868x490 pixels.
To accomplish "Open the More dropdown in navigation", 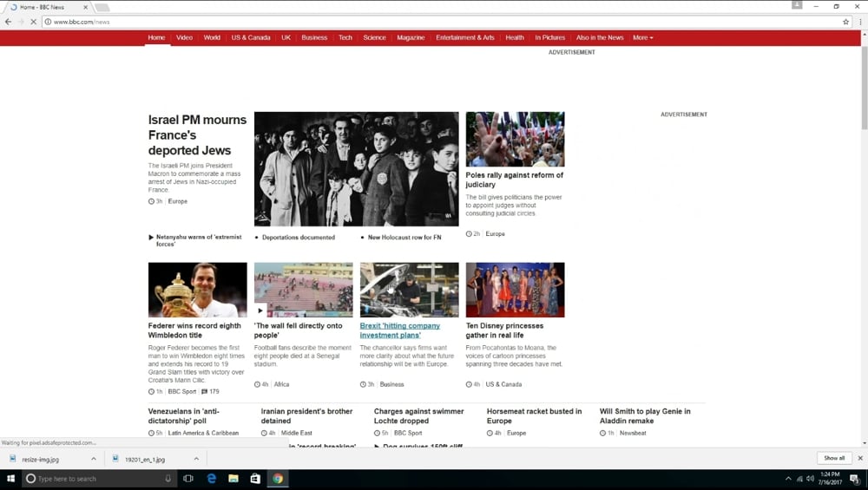I will pos(642,37).
